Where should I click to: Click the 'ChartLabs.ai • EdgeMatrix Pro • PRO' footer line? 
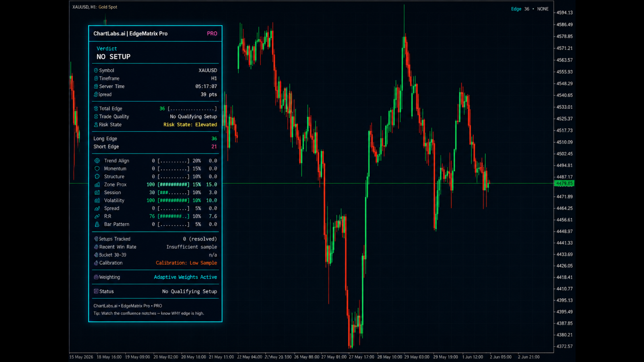point(128,306)
